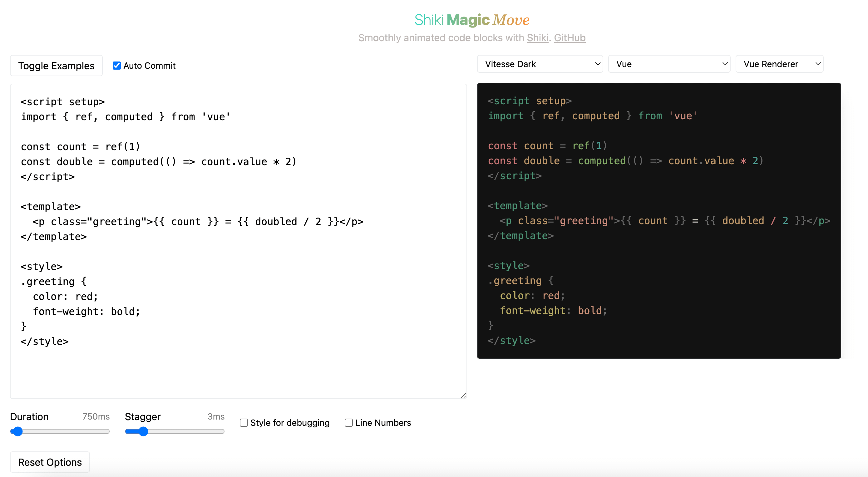Viewport: 868px width, 477px height.
Task: Open the Vue Renderer dropdown
Action: (779, 64)
